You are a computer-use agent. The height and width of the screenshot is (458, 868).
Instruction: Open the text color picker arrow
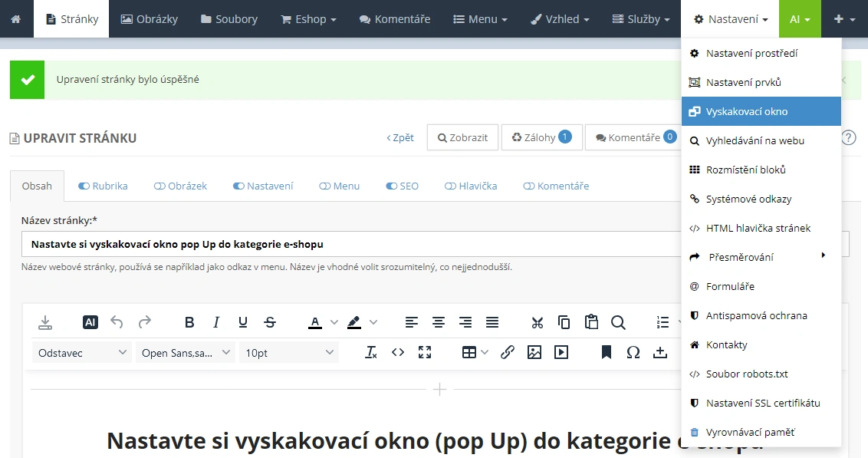click(x=334, y=323)
